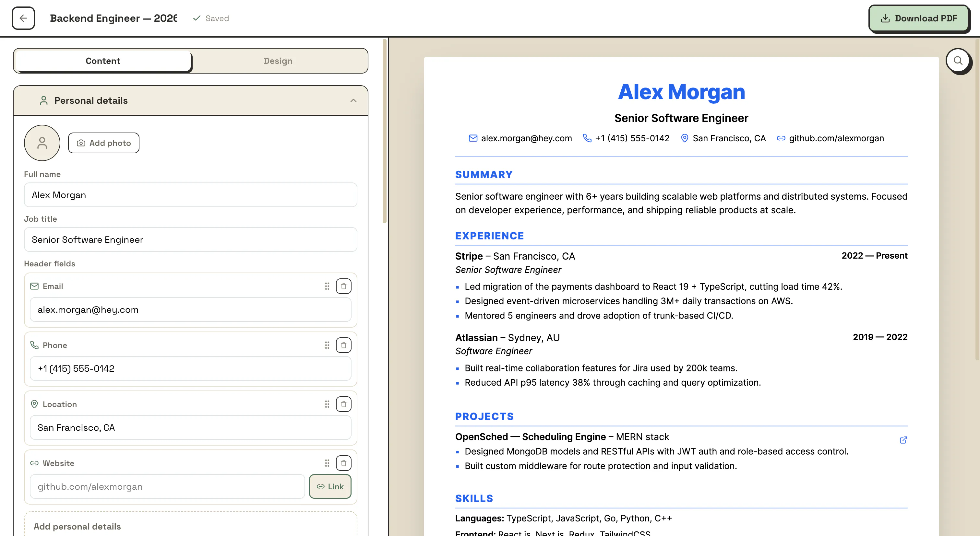Click the 2019 — 2022 date in preview

point(880,337)
